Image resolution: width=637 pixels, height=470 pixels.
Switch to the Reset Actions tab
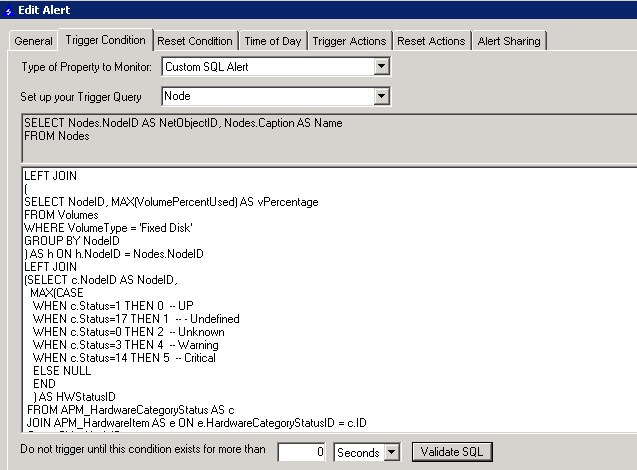431,41
